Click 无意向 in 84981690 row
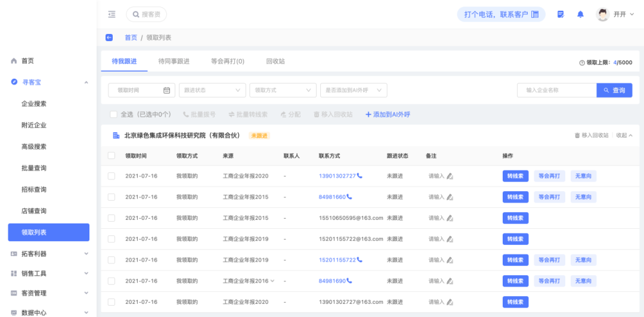The image size is (644, 317). pyautogui.click(x=583, y=281)
